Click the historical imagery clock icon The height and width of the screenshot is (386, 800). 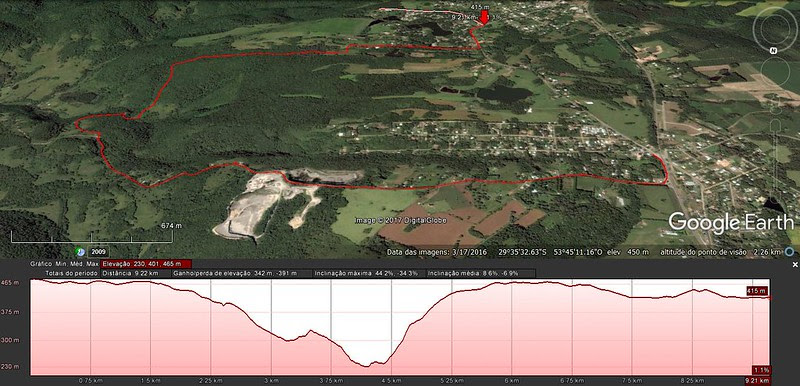pyautogui.click(x=80, y=251)
